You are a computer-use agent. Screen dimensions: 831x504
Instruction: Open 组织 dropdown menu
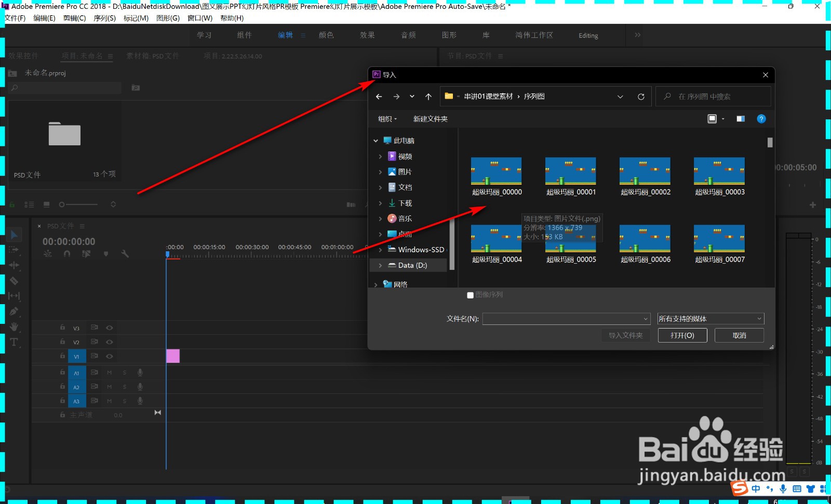pyautogui.click(x=387, y=119)
